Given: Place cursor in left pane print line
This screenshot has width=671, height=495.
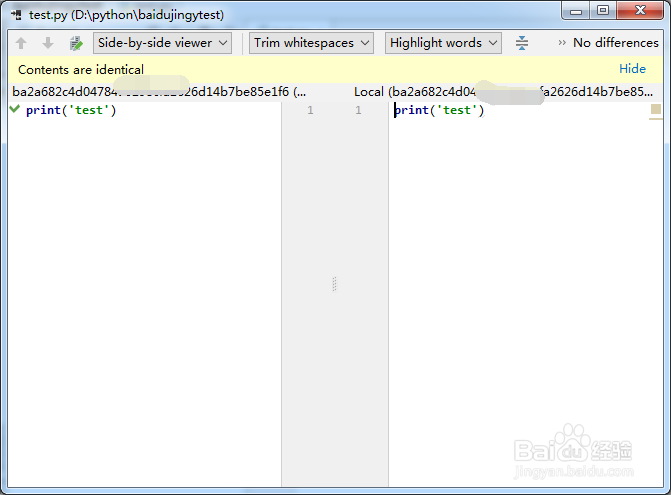Looking at the screenshot, I should point(71,110).
